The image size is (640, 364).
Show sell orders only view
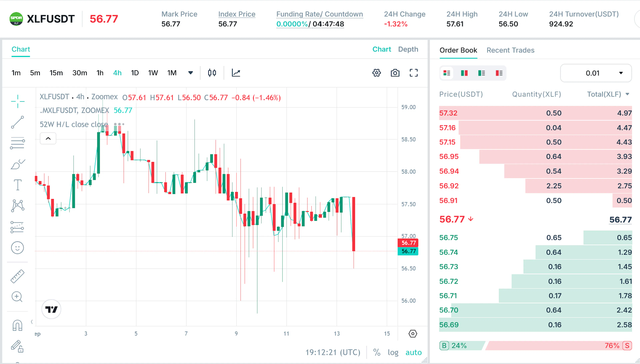(x=499, y=73)
